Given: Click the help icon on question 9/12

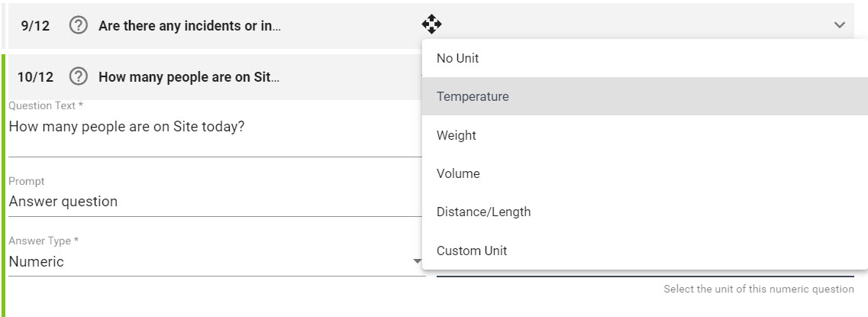Looking at the screenshot, I should coord(78,25).
